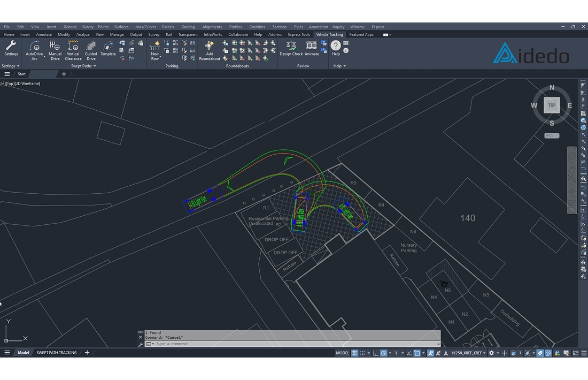
Task: Select the Guided Drive tool
Action: (x=91, y=50)
